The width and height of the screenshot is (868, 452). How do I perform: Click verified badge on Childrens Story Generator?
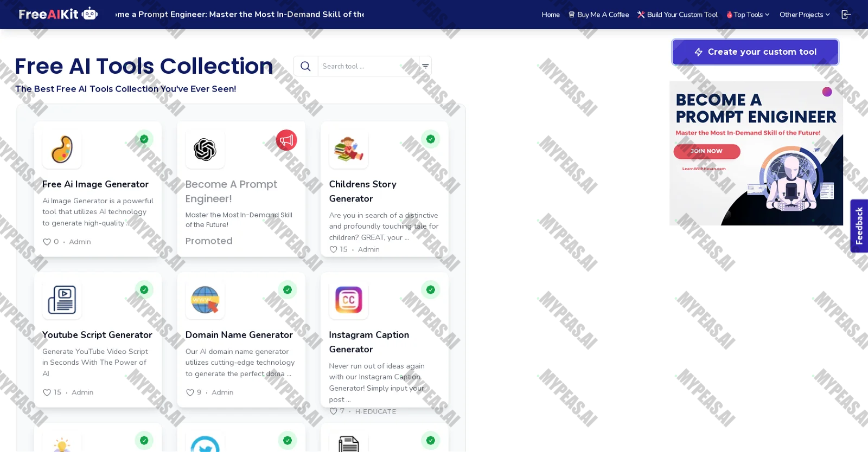[431, 139]
